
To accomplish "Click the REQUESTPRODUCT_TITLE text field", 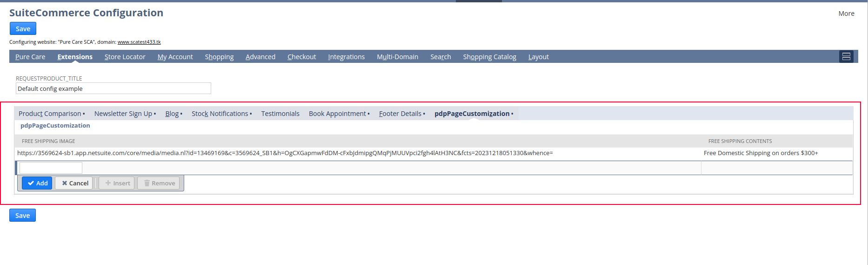I will point(113,88).
